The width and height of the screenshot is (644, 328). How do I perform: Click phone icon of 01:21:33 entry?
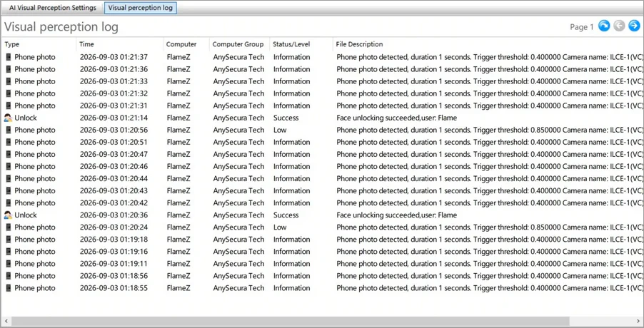[9, 81]
